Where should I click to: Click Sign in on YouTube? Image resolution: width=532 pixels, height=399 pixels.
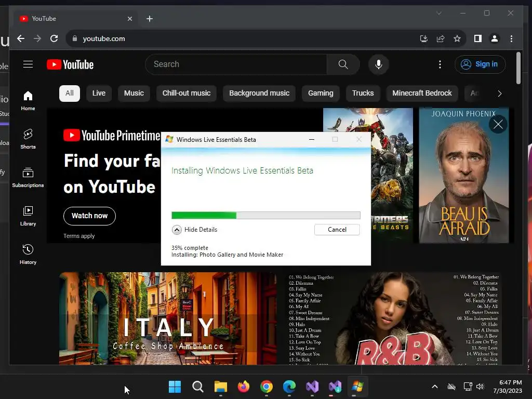480,64
